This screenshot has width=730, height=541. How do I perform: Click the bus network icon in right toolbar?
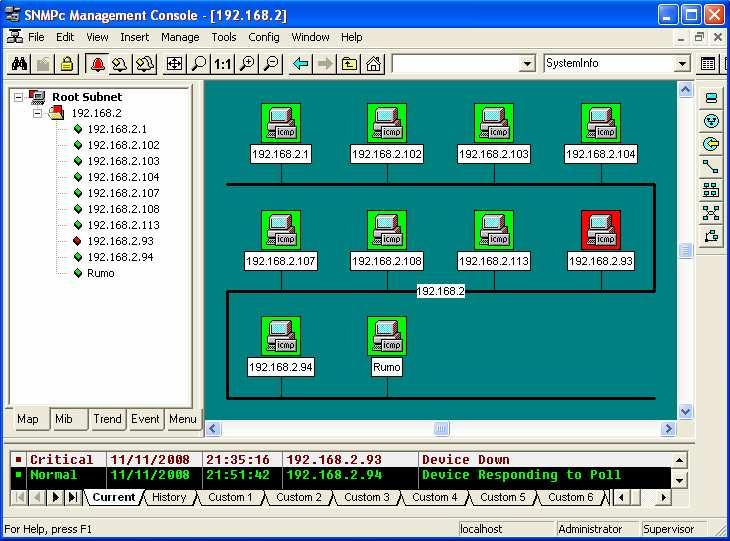tap(711, 190)
